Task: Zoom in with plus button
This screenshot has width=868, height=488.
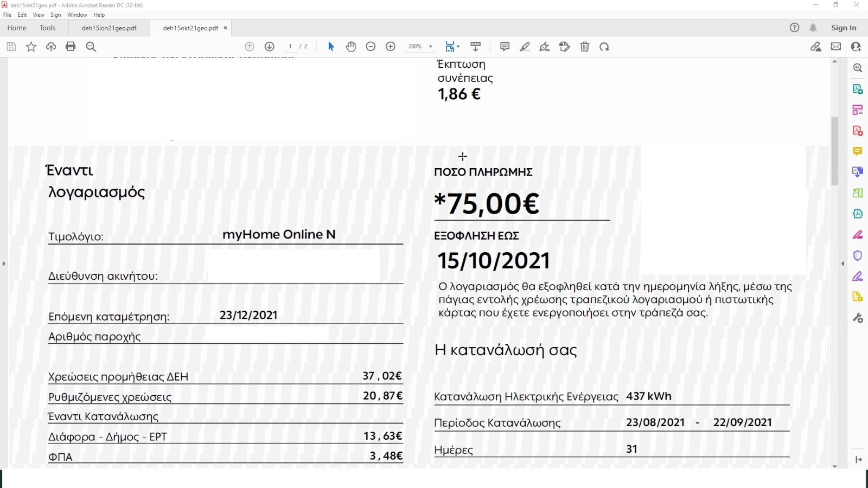Action: click(x=391, y=47)
